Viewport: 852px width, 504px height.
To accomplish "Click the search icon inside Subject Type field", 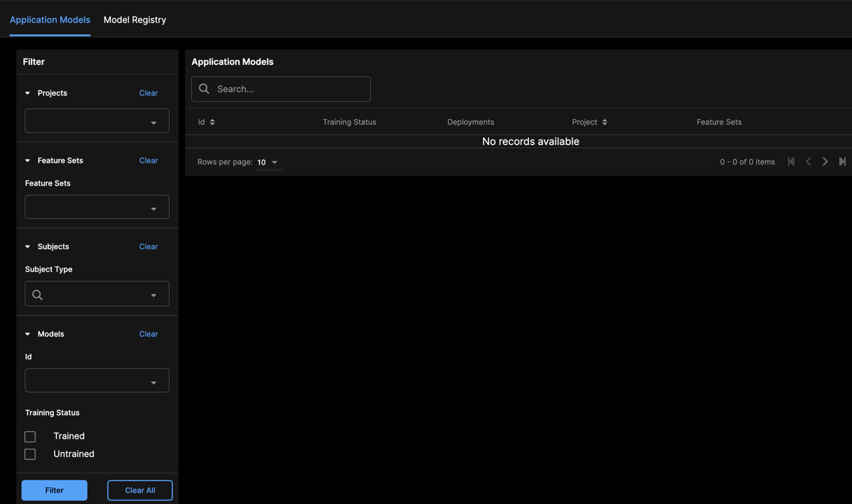I will [37, 293].
